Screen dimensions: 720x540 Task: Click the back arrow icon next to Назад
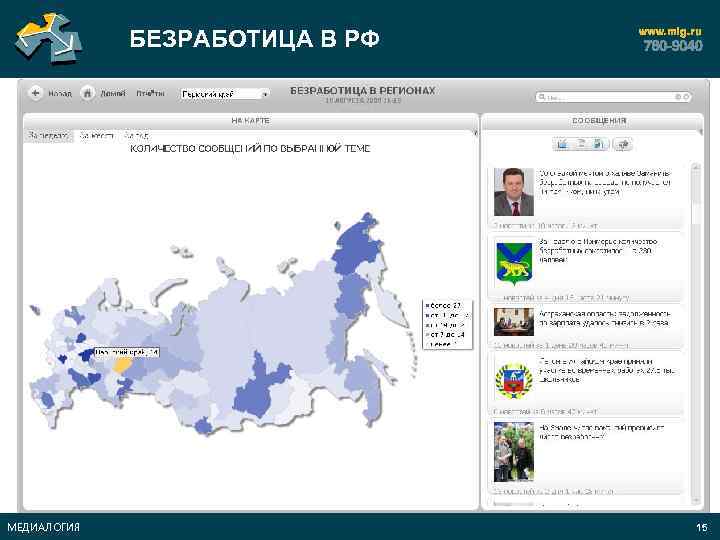(x=35, y=93)
